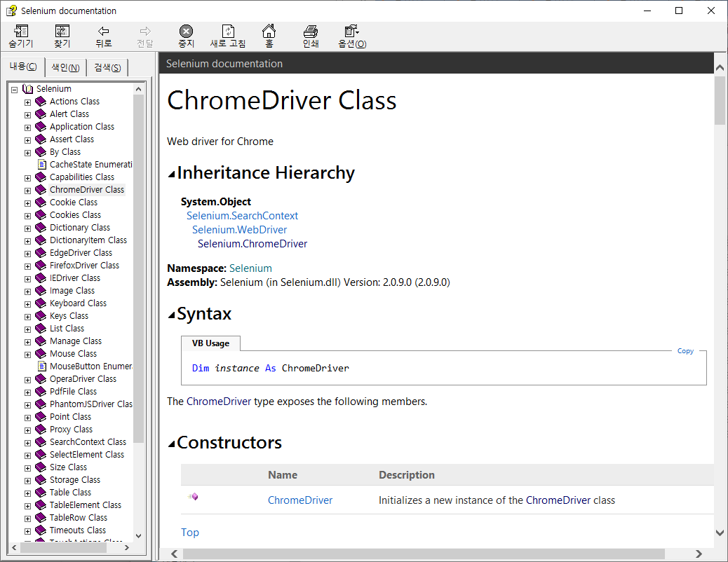Select Capabilities Class tree item

point(82,177)
